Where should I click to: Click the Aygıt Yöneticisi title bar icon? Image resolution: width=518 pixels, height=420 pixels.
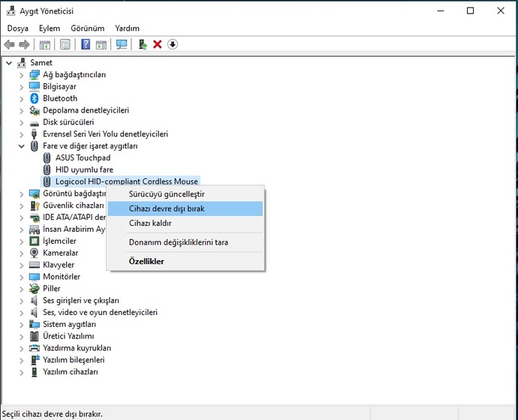11,11
